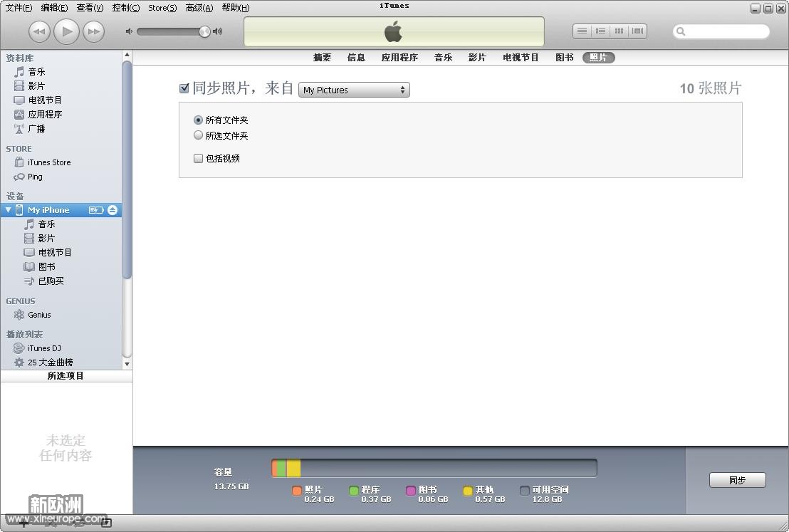This screenshot has width=789, height=532.
Task: Open 图书 under My iPhone device
Action: coord(40,266)
